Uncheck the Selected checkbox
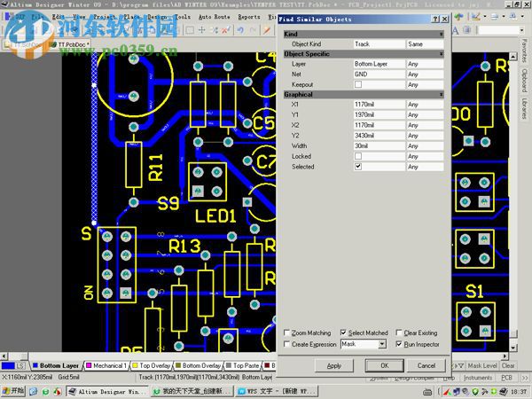Screen dimensions: 532x399 [x=358, y=167]
